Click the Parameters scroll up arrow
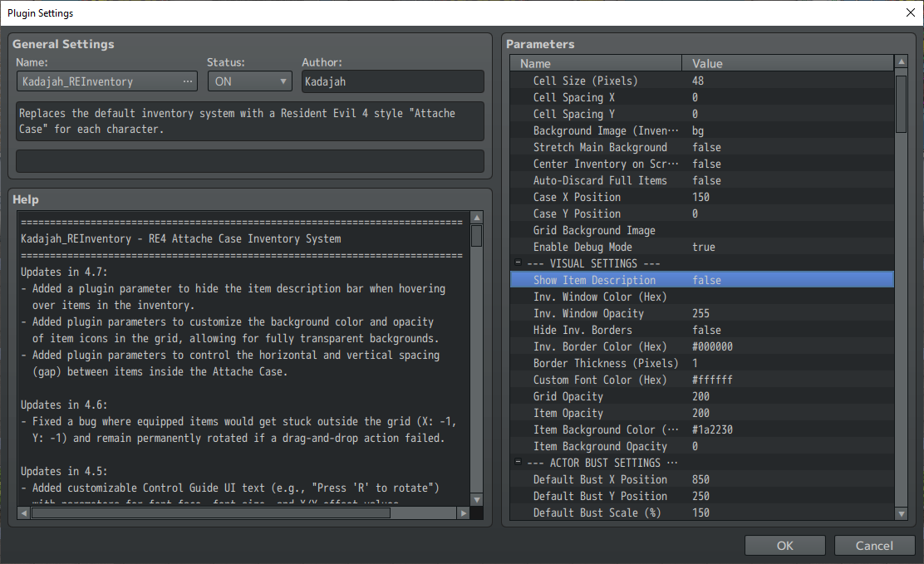This screenshot has height=564, width=924. pyautogui.click(x=901, y=61)
